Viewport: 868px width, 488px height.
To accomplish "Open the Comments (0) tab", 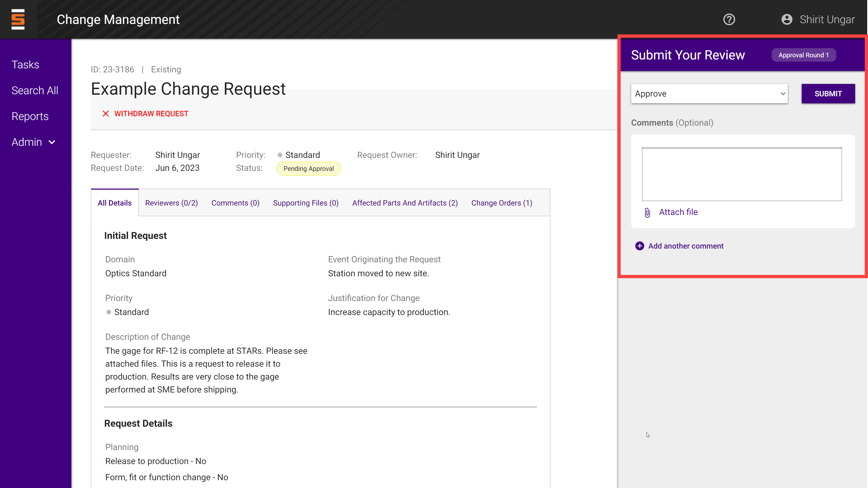I will pyautogui.click(x=235, y=203).
